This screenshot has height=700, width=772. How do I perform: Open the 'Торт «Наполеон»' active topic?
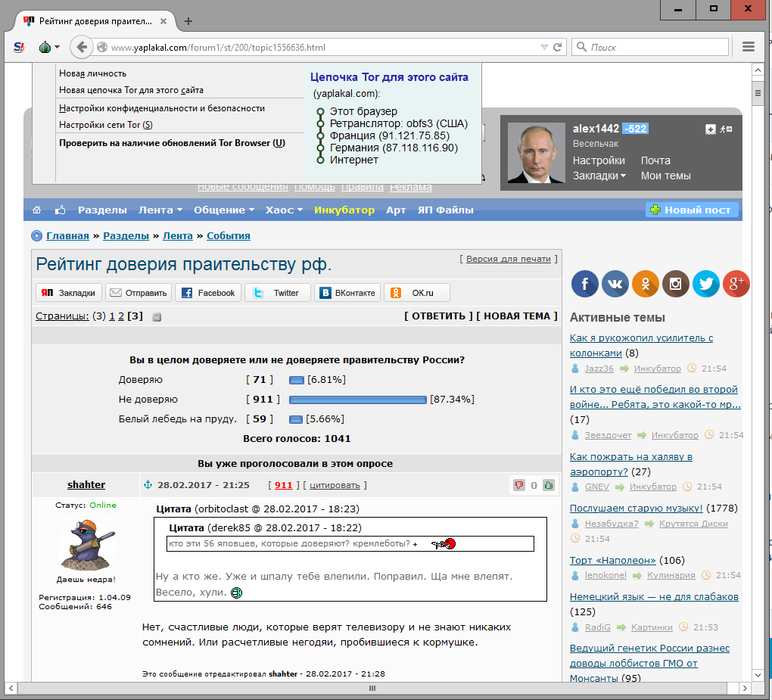pos(612,560)
